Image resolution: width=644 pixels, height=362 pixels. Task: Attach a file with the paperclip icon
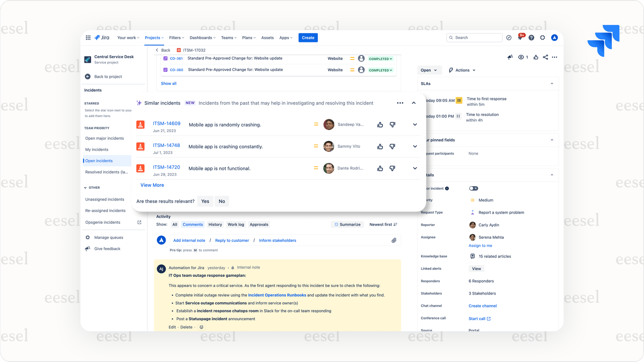coord(394,240)
